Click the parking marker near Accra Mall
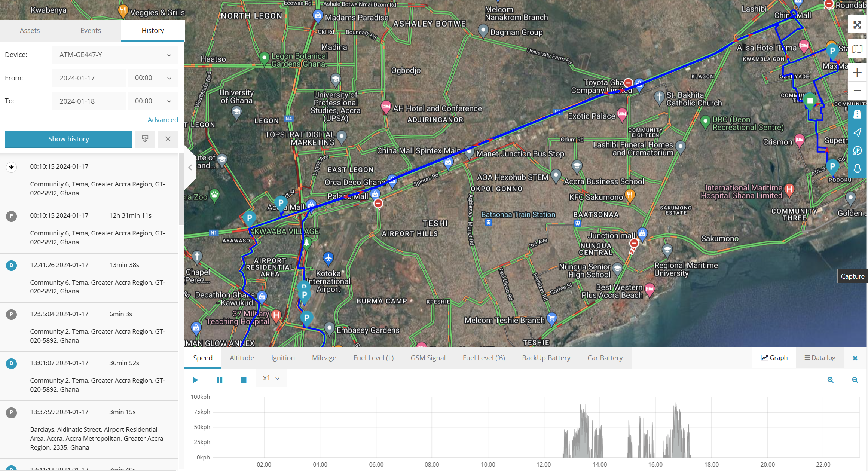The width and height of the screenshot is (868, 471). point(281,204)
